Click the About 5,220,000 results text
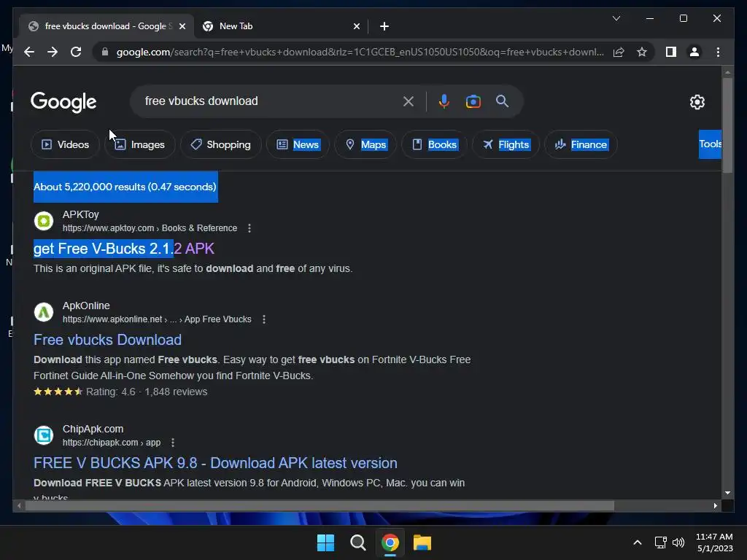The width and height of the screenshot is (747, 560). (125, 187)
